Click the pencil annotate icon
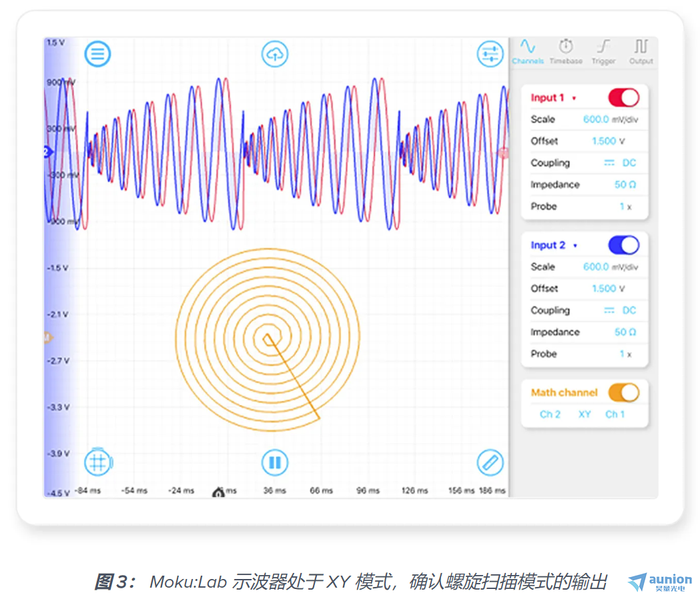The image size is (700, 599). [x=490, y=462]
